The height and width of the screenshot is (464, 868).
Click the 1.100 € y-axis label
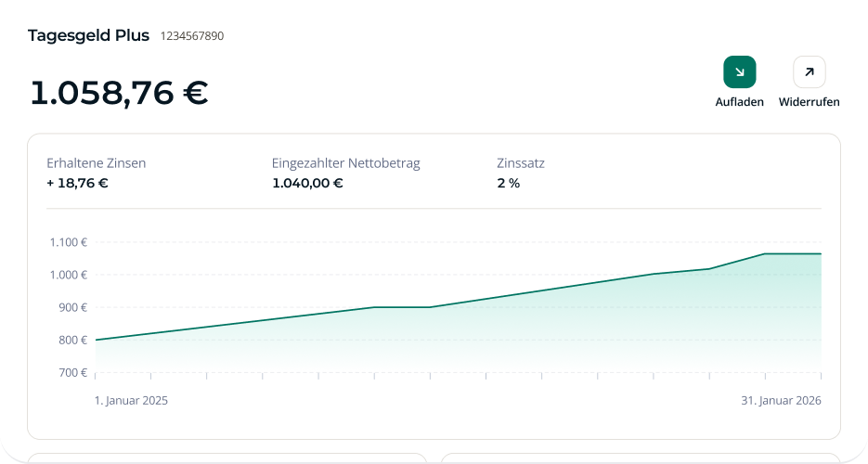pyautogui.click(x=68, y=242)
